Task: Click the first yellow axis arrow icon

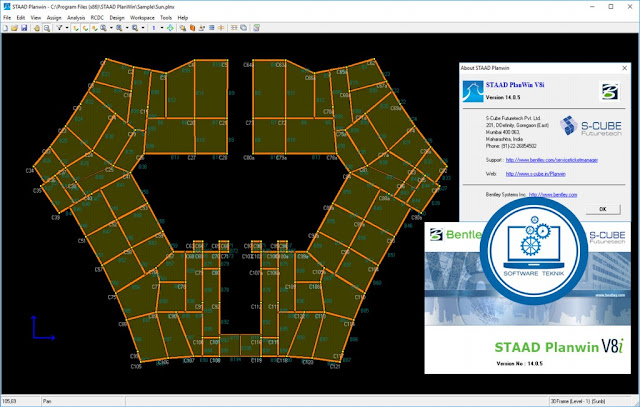Action: click(76, 28)
